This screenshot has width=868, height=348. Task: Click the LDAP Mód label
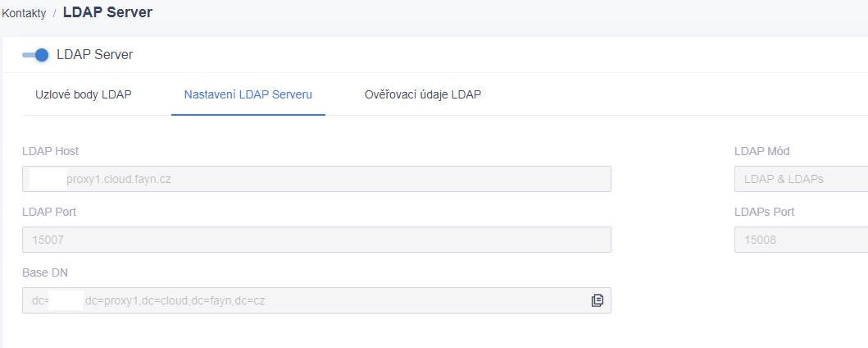coord(761,151)
